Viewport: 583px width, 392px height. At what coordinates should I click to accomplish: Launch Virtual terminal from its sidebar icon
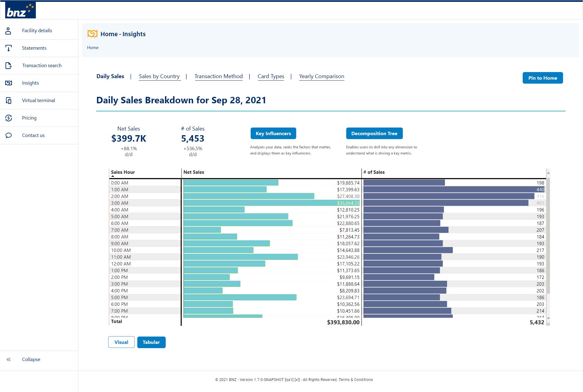(x=8, y=100)
